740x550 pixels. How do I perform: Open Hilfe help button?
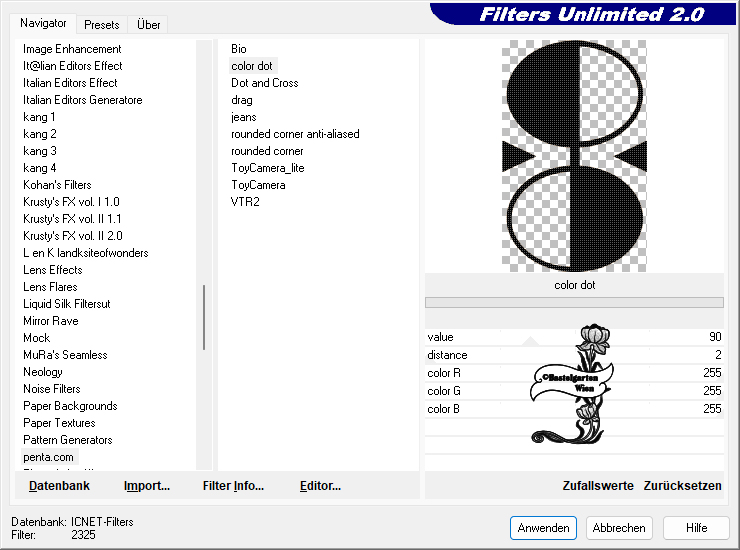[697, 528]
